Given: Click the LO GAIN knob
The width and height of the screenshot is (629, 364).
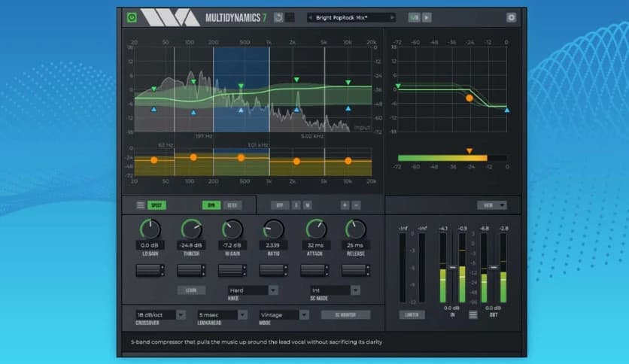Looking at the screenshot, I should [150, 229].
